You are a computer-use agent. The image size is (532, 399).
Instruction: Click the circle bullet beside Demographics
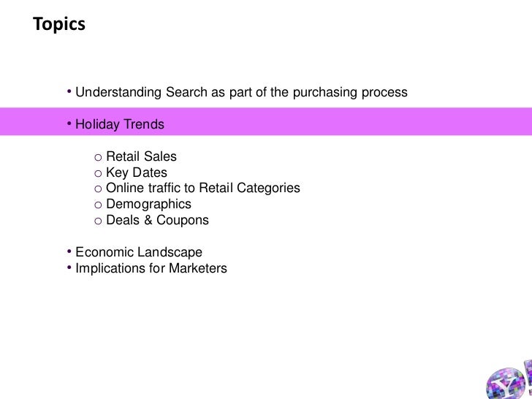[x=97, y=205]
